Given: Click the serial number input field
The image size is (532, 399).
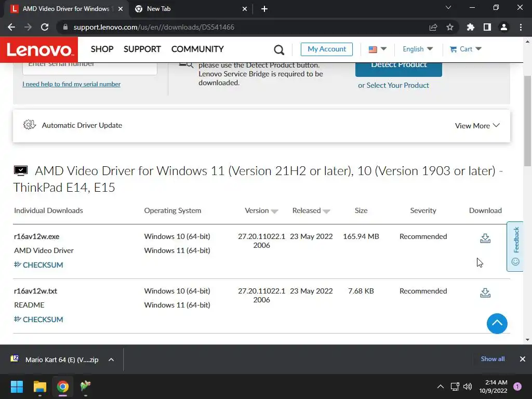Looking at the screenshot, I should [89, 68].
